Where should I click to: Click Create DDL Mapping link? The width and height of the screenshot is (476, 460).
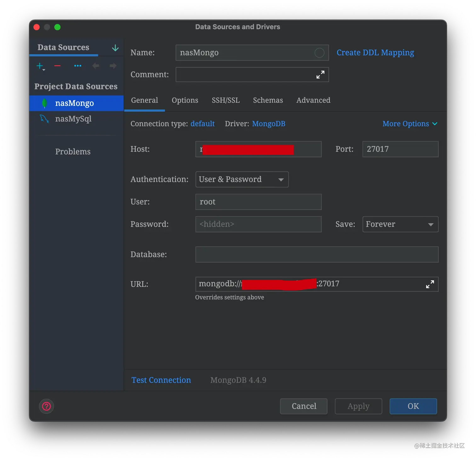(x=375, y=53)
